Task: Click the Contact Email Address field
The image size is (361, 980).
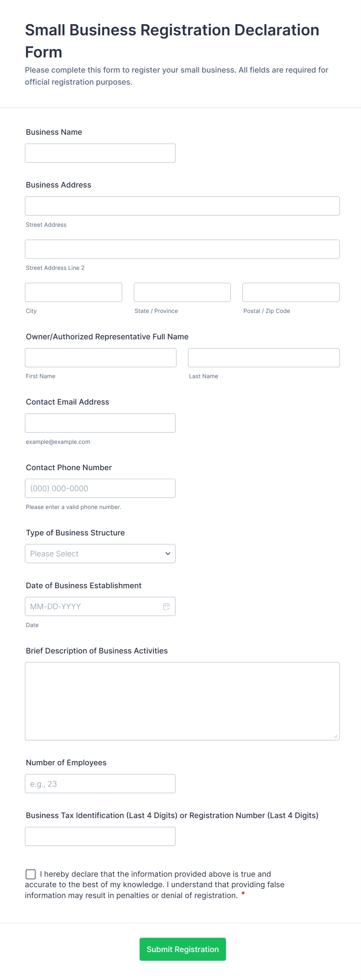Action: click(x=100, y=423)
